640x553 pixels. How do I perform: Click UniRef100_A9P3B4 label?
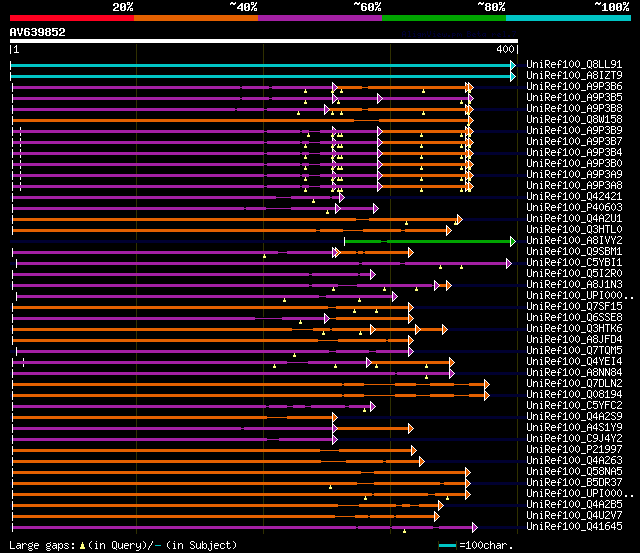tap(574, 153)
